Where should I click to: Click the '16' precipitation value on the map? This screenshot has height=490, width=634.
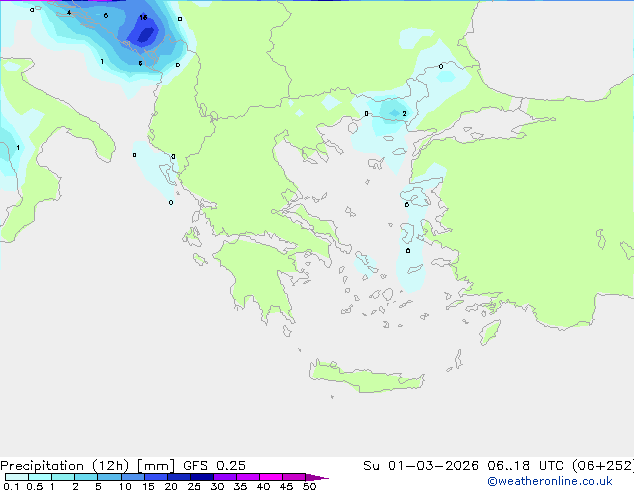(x=143, y=17)
